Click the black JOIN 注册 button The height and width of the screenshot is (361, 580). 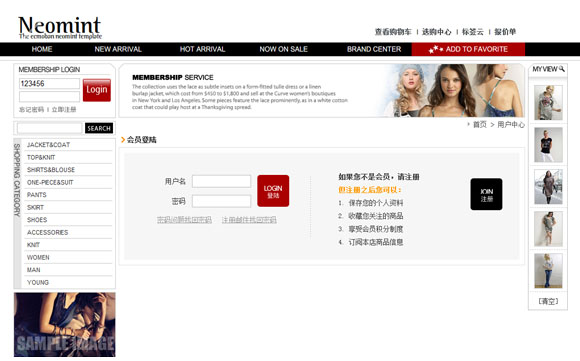(x=486, y=194)
